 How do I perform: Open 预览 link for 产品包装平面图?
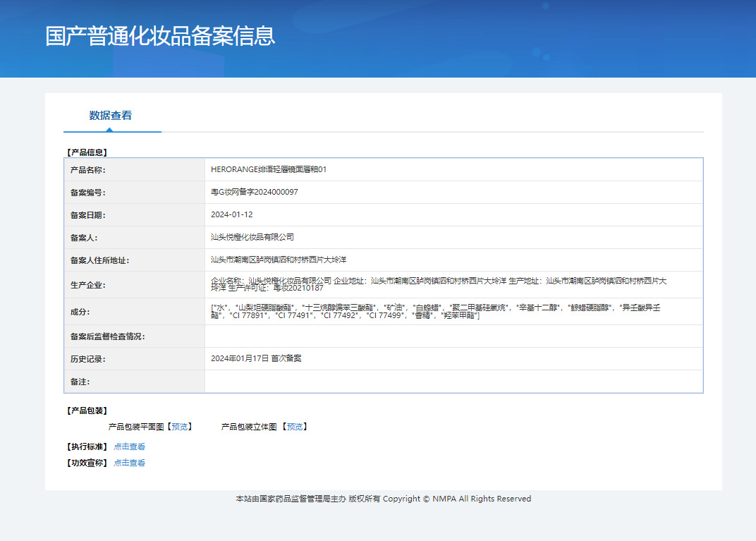(179, 427)
